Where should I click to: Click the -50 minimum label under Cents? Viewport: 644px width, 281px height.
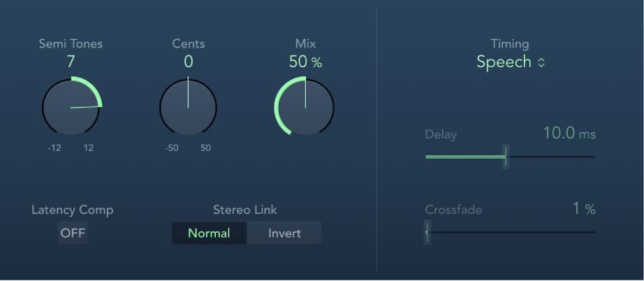[173, 147]
